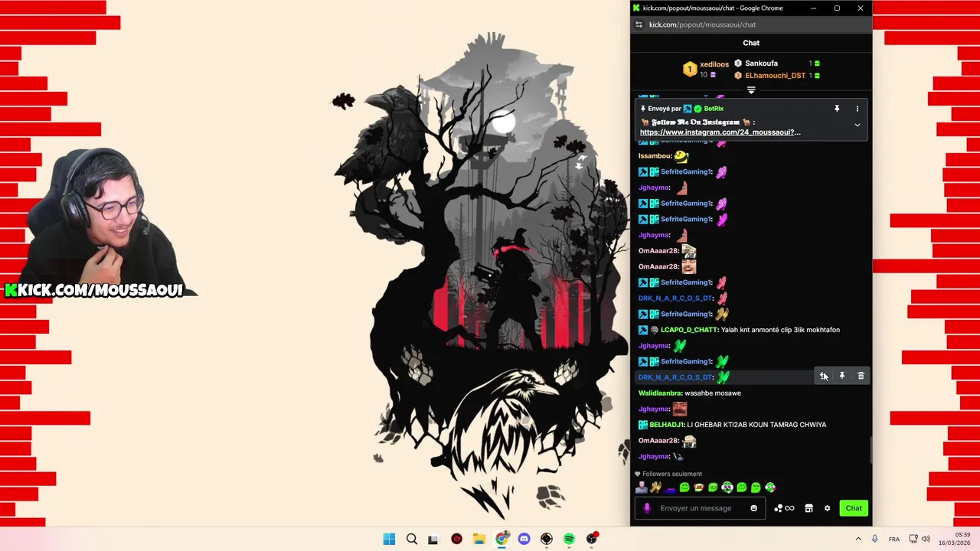Select the last green blob quick emote
The image size is (980, 551).
pos(770,487)
